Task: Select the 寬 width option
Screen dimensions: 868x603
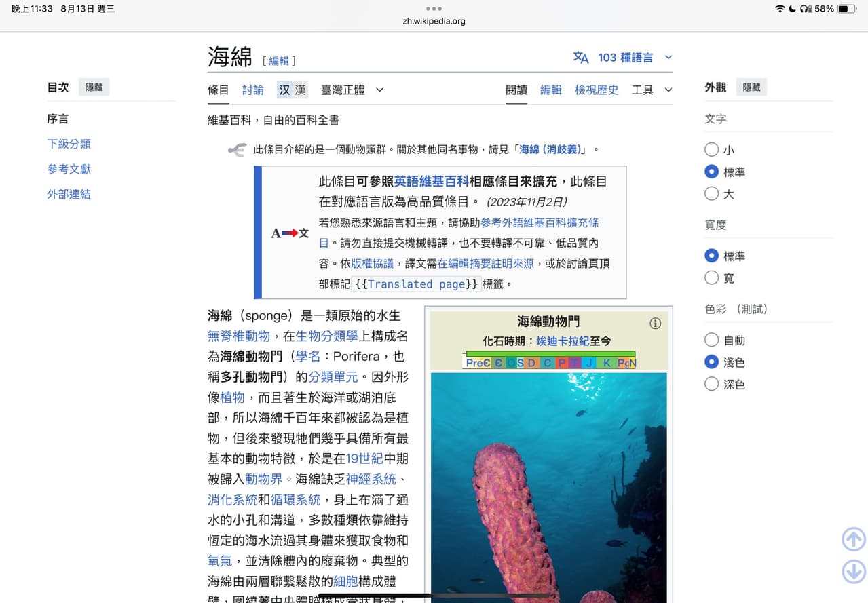Action: pyautogui.click(x=711, y=277)
